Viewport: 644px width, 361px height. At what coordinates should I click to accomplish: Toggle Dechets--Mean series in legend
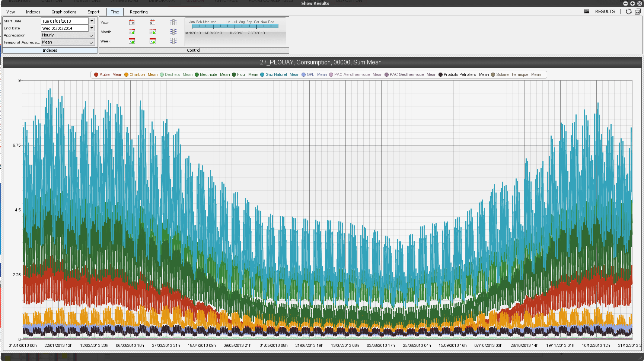[x=176, y=74]
